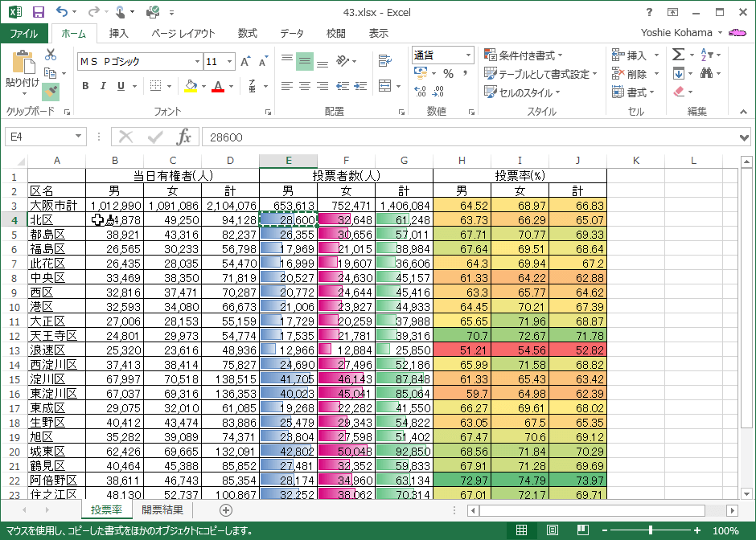
Task: Apply percent style
Action: pyautogui.click(x=449, y=73)
